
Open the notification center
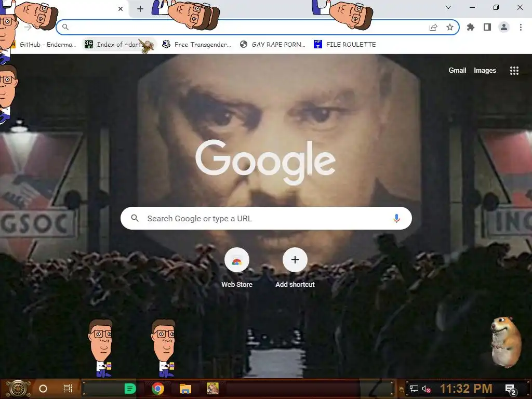coord(511,389)
